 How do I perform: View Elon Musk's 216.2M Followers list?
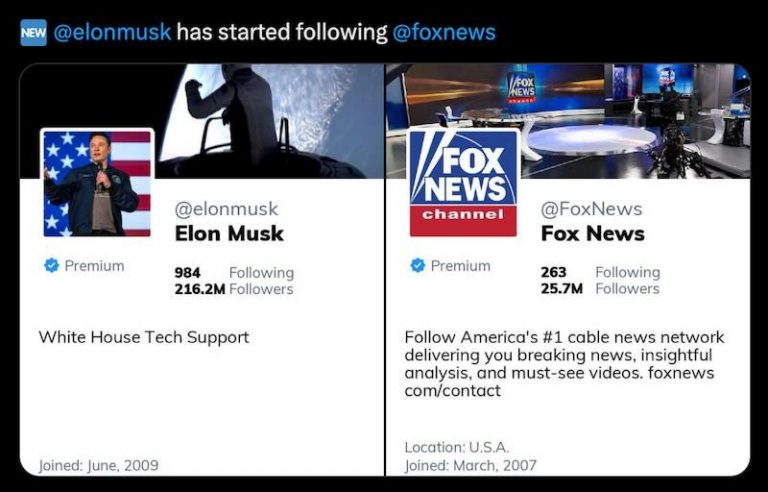(x=234, y=289)
